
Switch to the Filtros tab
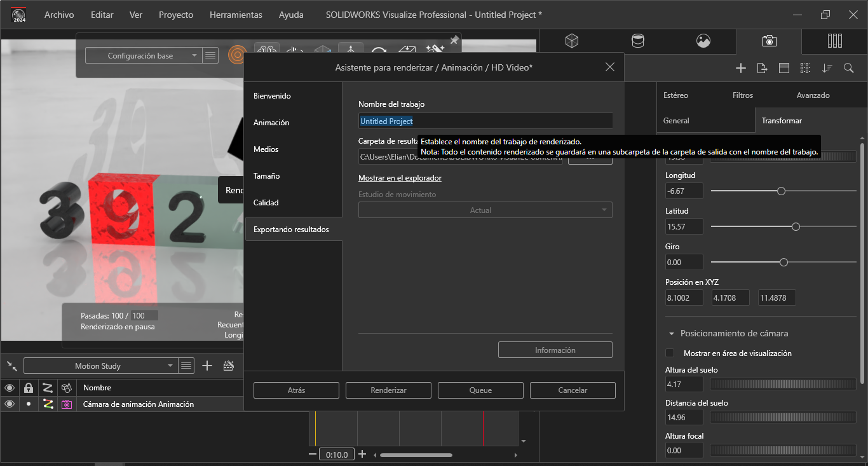[x=743, y=95]
